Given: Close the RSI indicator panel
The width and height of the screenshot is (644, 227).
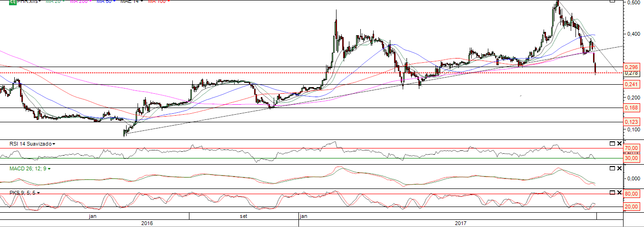Looking at the screenshot, I should [619, 143].
